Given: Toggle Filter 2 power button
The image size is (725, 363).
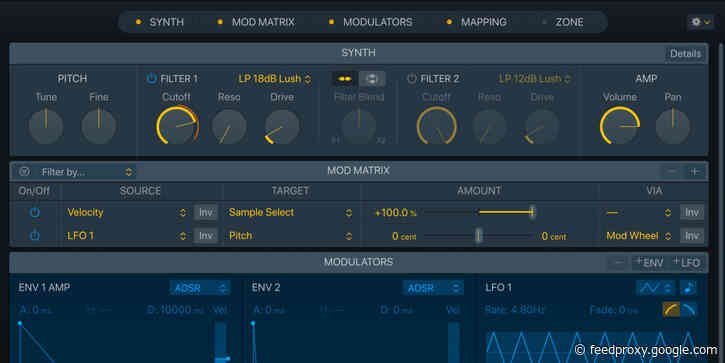Looking at the screenshot, I should 412,79.
